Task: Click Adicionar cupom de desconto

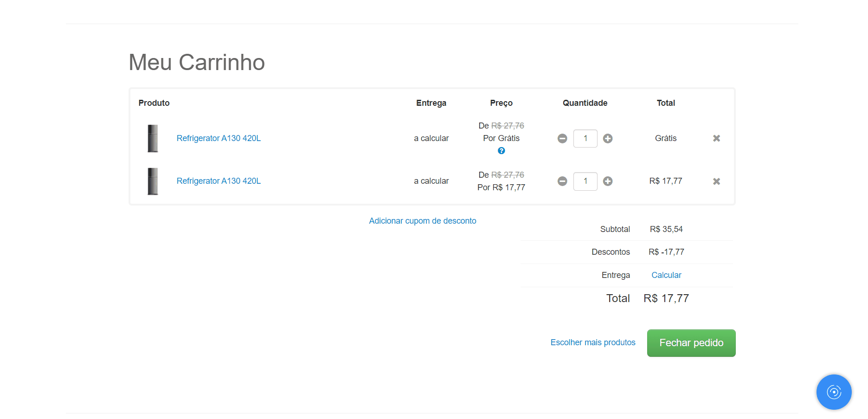Action: 423,220
